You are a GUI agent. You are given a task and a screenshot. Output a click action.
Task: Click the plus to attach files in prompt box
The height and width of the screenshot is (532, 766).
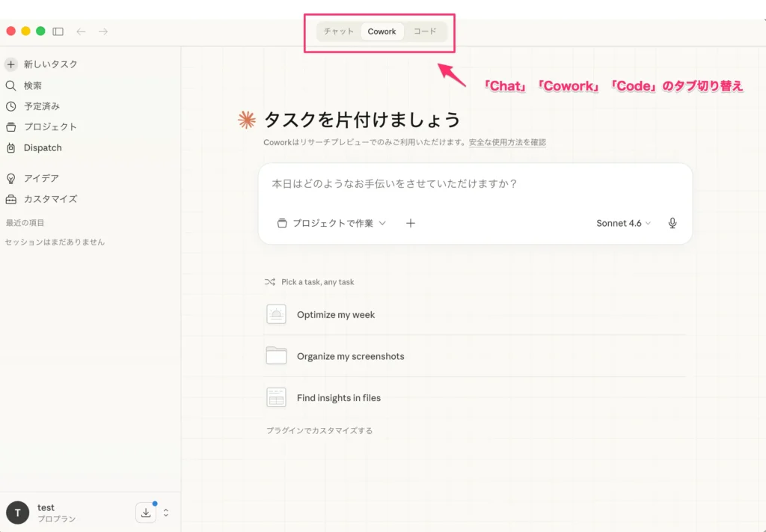(410, 222)
